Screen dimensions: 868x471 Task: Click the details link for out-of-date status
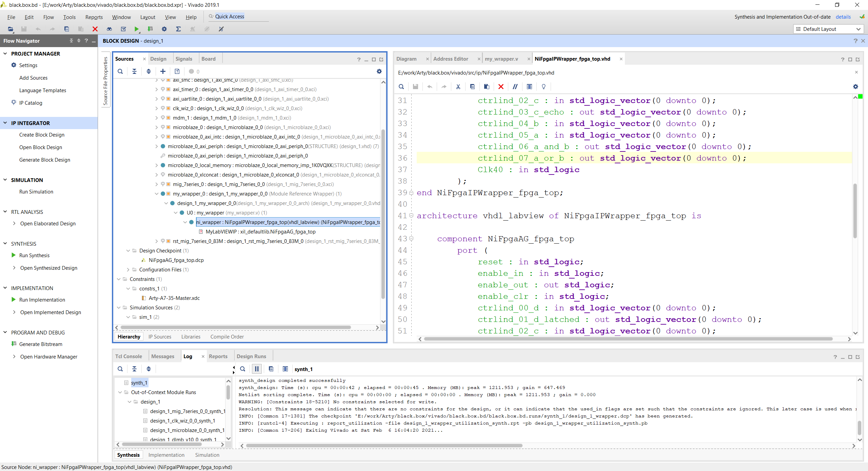click(843, 17)
